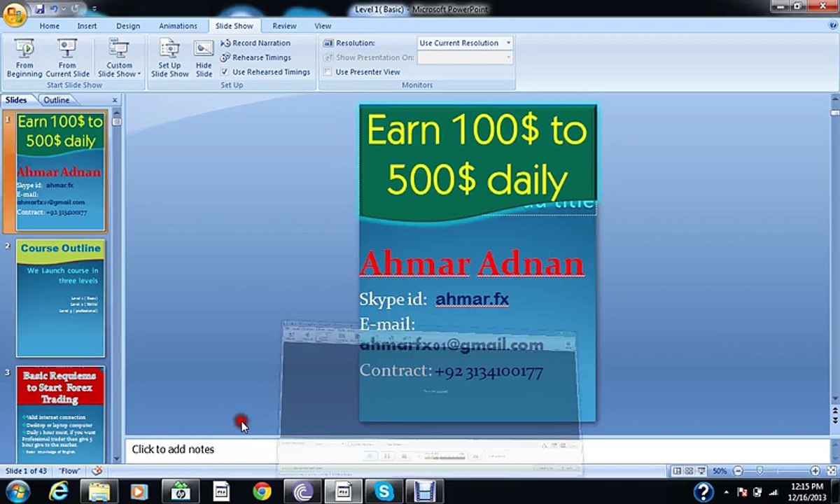The image size is (840, 504).
Task: Show hidden system tray icons
Action: click(726, 492)
